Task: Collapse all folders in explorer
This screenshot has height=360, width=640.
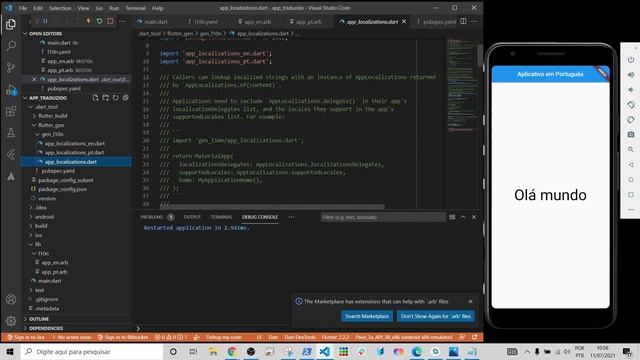Action: pos(126,98)
